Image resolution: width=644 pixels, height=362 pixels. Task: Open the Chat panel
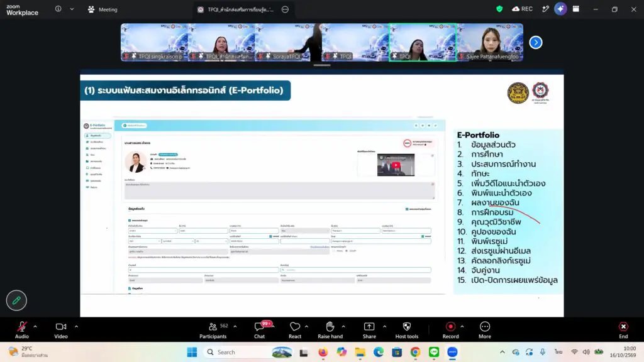(260, 330)
